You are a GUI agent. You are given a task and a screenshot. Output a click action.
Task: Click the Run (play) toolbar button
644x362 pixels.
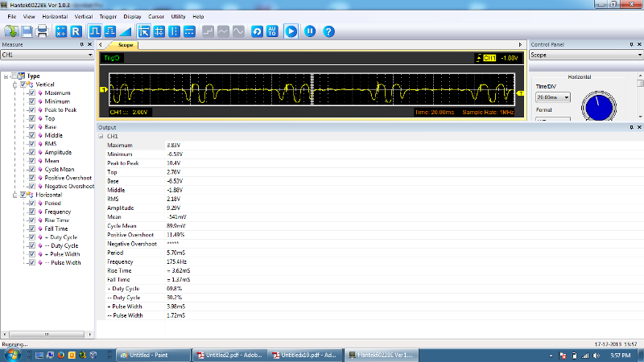click(291, 31)
